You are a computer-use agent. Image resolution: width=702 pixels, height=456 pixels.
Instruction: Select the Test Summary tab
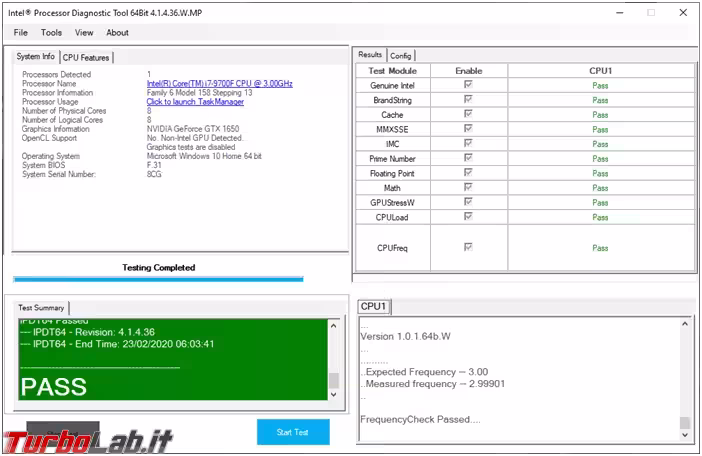41,308
